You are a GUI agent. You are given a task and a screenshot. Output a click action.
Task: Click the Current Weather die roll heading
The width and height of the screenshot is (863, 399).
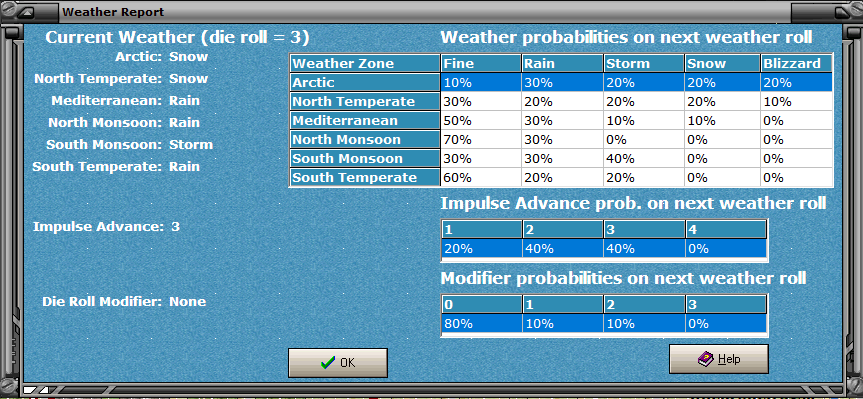[177, 37]
